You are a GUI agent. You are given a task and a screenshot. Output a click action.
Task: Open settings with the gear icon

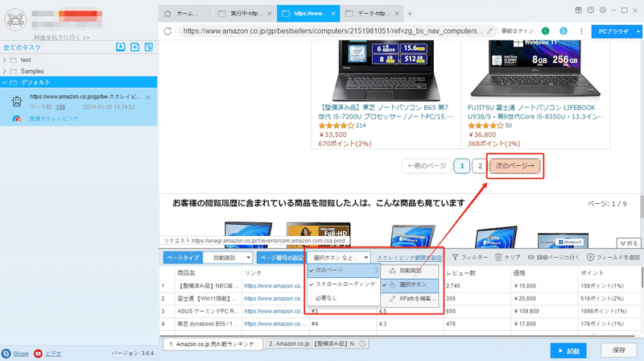[602, 10]
